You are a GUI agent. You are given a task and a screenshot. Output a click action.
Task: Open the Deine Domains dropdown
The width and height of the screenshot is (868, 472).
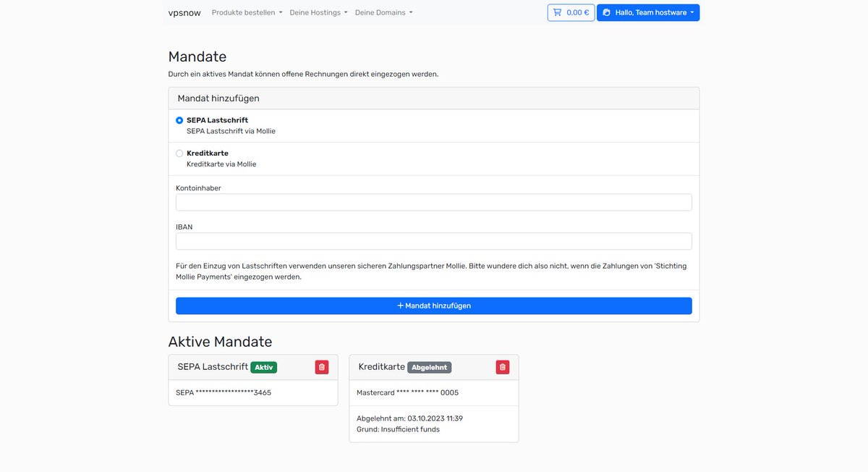380,12
